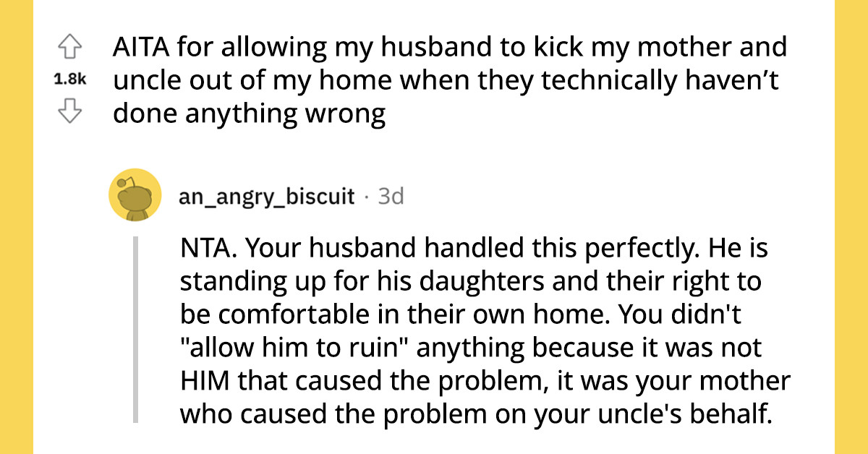
Task: Open an_angry_biscuit's user profile
Action: (x=267, y=197)
